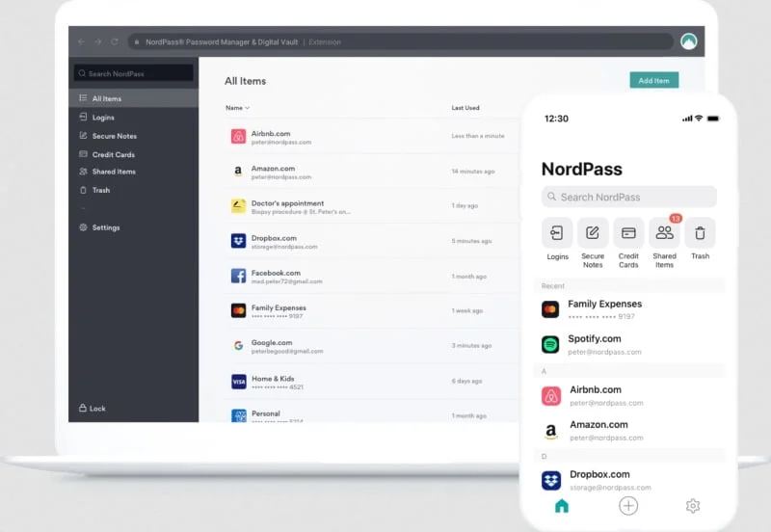
Task: Select Shared Items in the sidebar
Action: pyautogui.click(x=134, y=172)
